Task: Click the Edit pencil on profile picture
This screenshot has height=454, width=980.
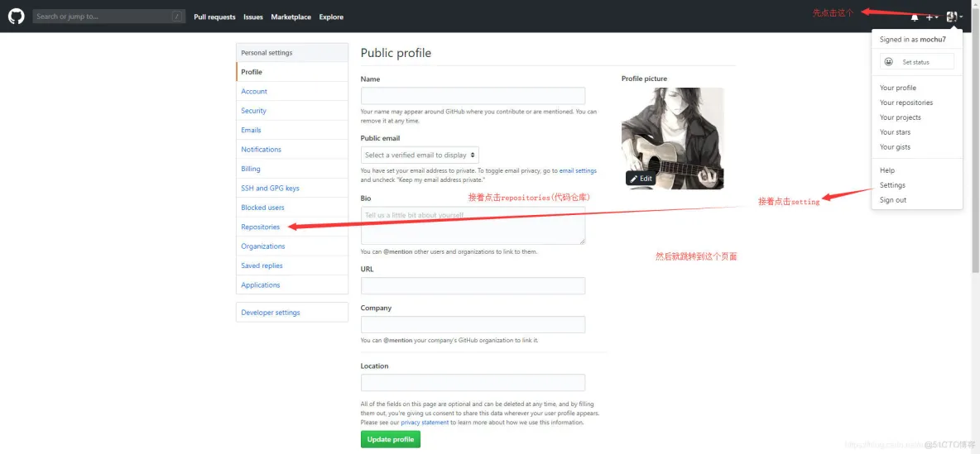Action: point(641,179)
